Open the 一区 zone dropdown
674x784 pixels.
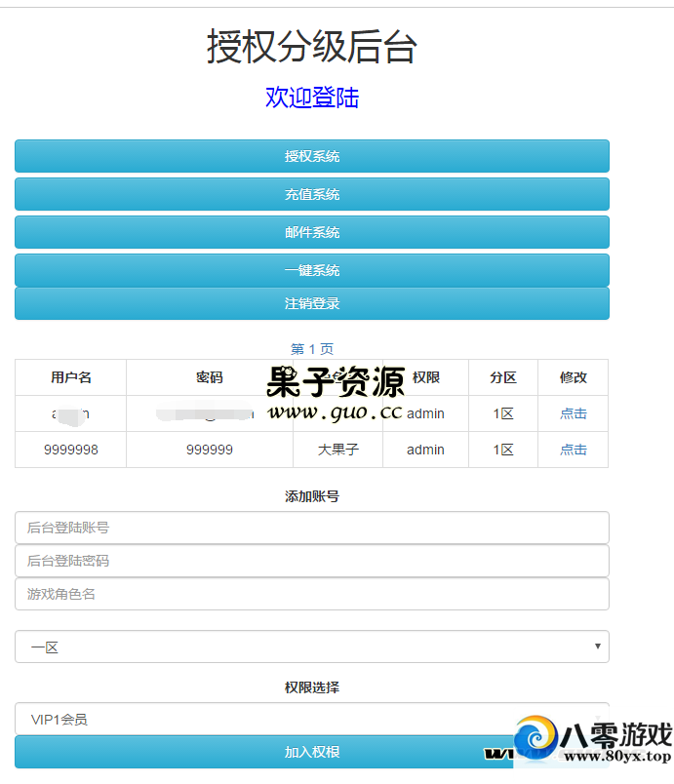(x=312, y=647)
